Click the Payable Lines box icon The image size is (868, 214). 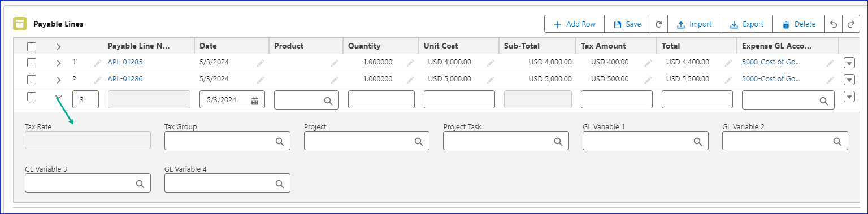tap(20, 24)
